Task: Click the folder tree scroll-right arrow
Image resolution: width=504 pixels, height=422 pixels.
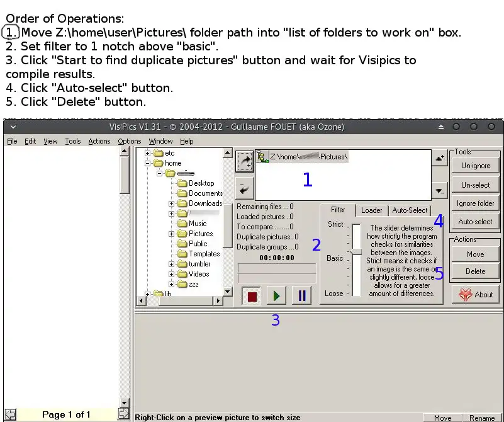Action: pos(218,300)
